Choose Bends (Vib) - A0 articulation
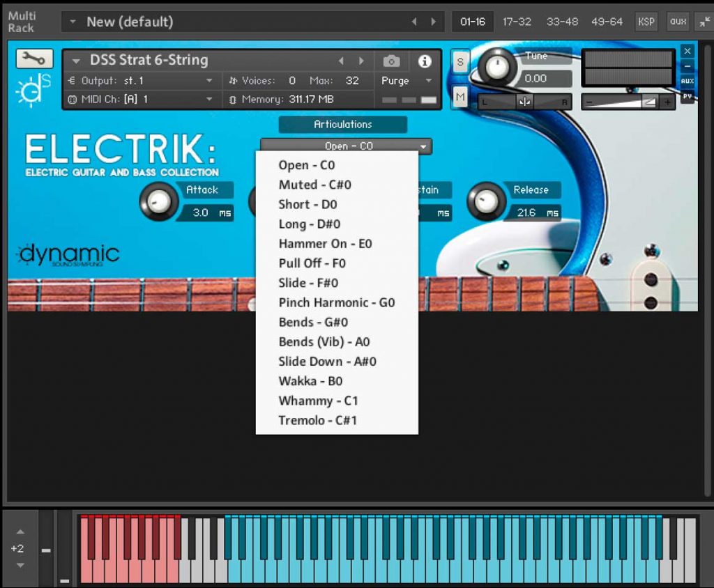 click(x=337, y=342)
